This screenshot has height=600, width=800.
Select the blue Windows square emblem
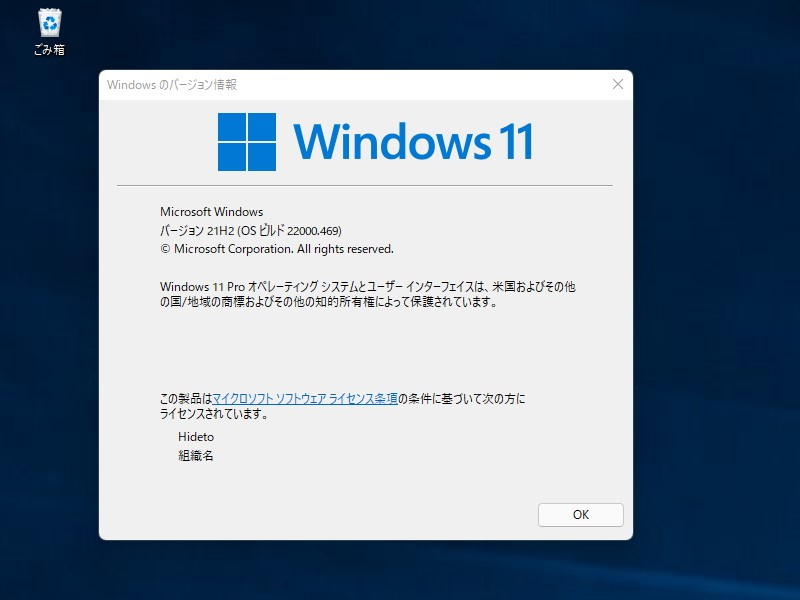247,143
